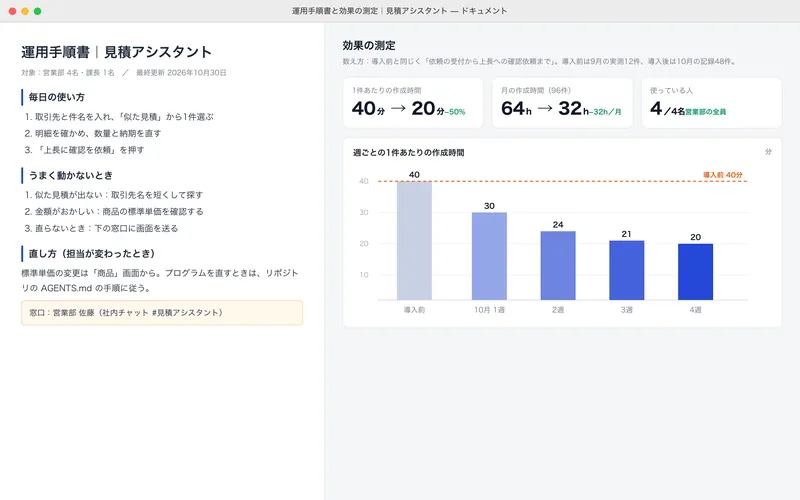Click the '10月 1週' axis label
Image resolution: width=800 pixels, height=500 pixels.
tap(489, 310)
